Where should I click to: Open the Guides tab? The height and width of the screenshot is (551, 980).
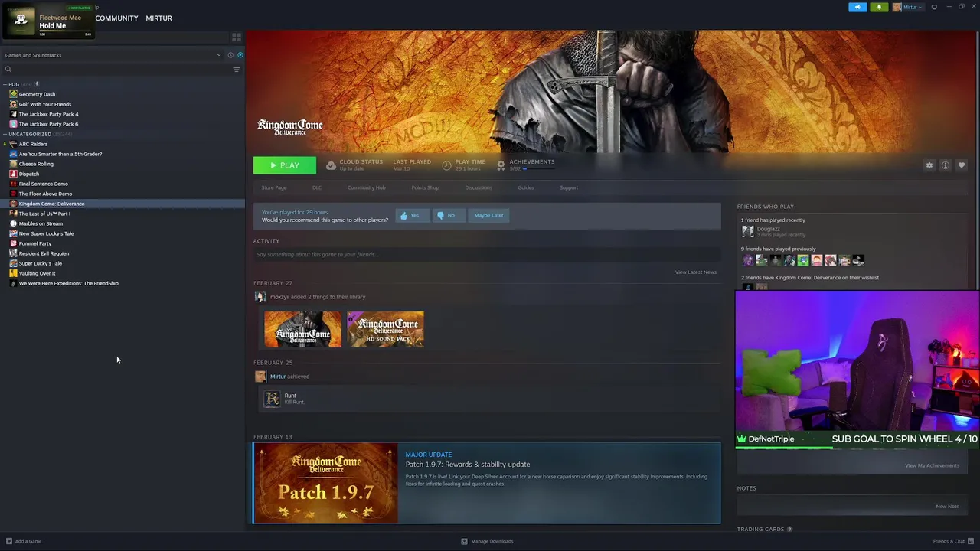[526, 187]
